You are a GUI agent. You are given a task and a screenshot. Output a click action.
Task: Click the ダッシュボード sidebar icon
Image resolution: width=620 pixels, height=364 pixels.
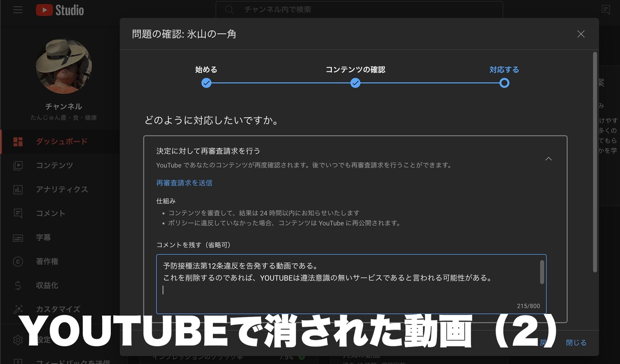point(18,142)
